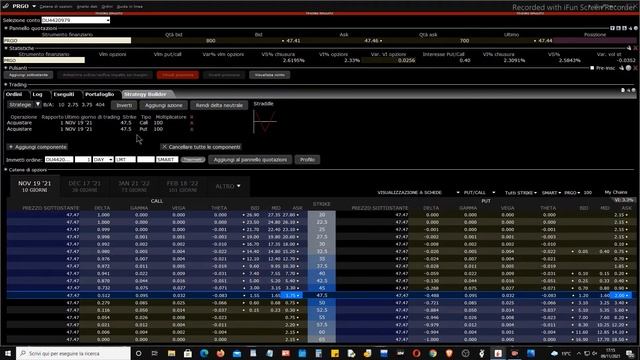
Task: Click the configure wrench icon in Statistiche
Action: click(629, 48)
